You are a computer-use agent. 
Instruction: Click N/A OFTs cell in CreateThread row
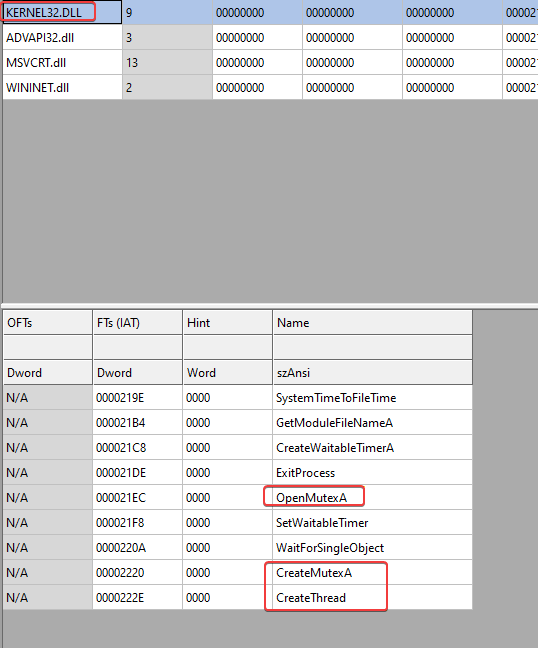pyautogui.click(x=48, y=598)
